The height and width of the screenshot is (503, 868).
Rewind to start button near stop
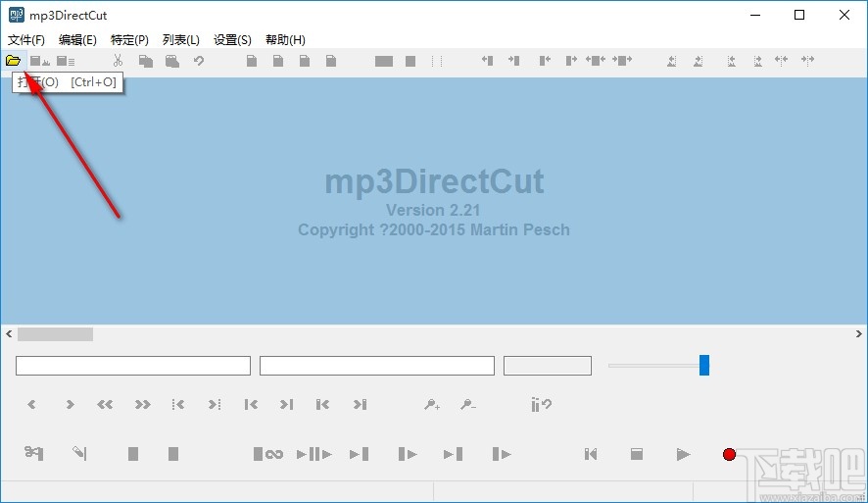[591, 454]
